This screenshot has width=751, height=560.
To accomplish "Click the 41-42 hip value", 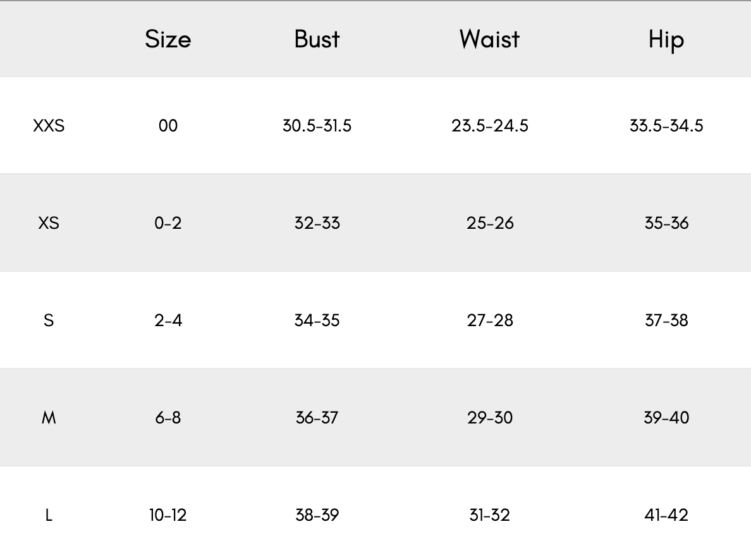I will tap(666, 515).
